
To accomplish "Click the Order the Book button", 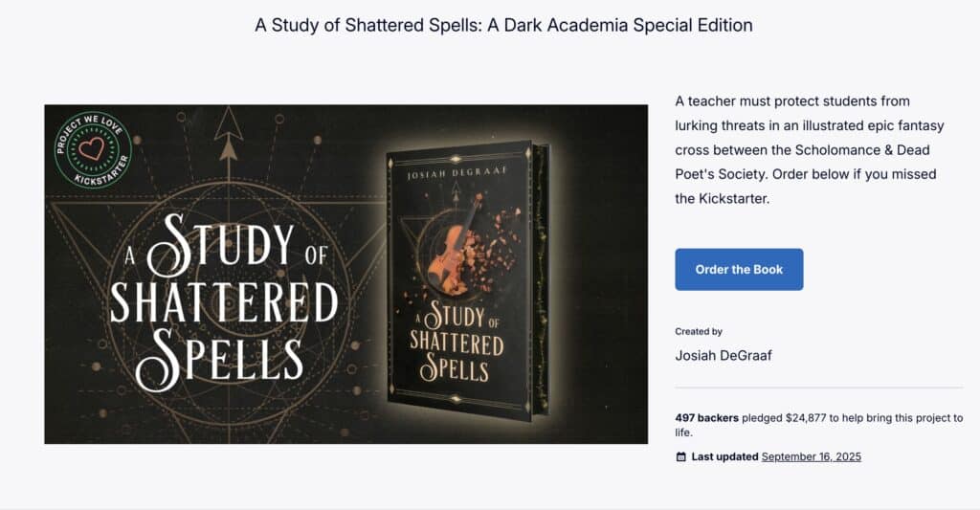I will tap(739, 270).
